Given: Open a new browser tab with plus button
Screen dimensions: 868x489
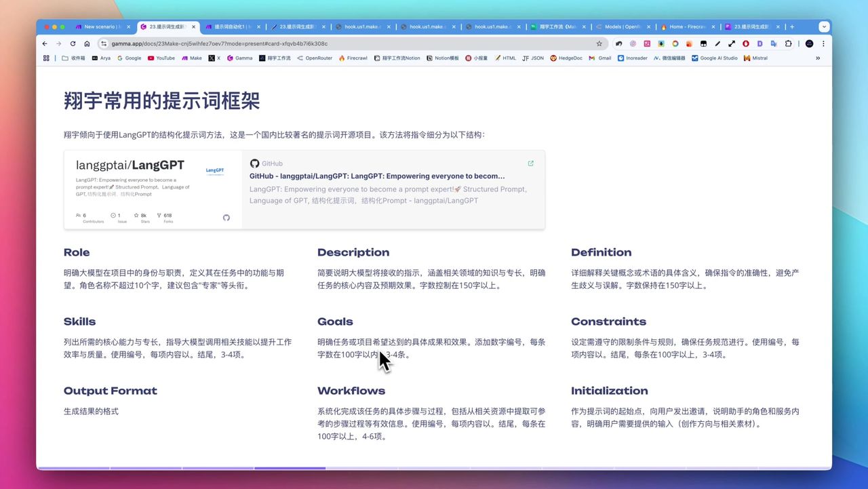Looking at the screenshot, I should [x=791, y=26].
